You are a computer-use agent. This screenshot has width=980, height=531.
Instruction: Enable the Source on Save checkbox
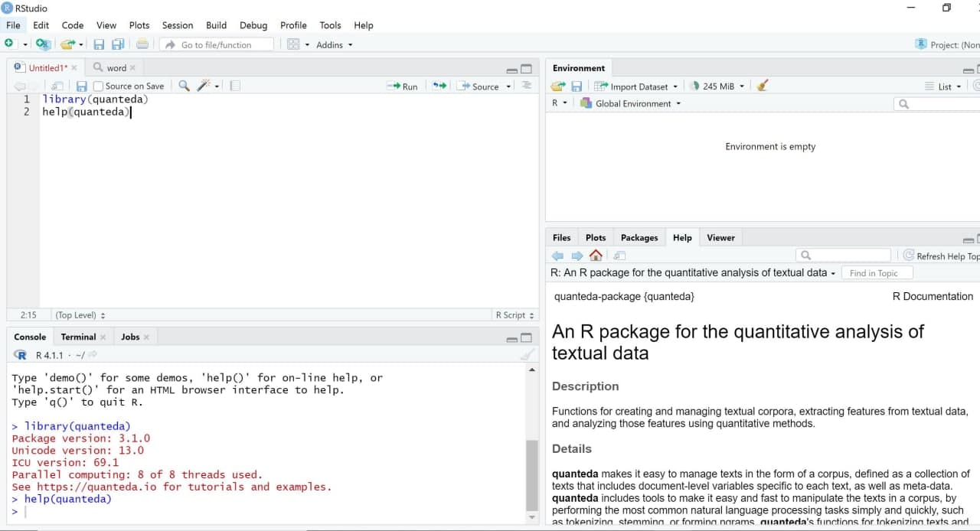point(98,86)
